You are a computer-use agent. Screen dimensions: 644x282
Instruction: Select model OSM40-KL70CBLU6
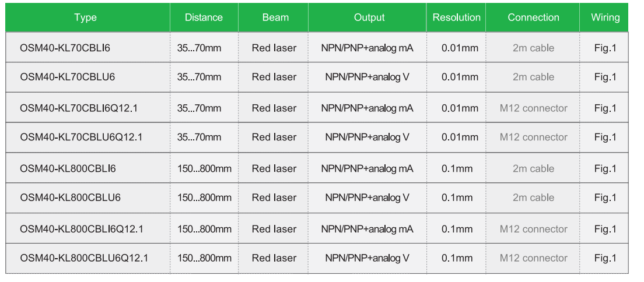(67, 77)
